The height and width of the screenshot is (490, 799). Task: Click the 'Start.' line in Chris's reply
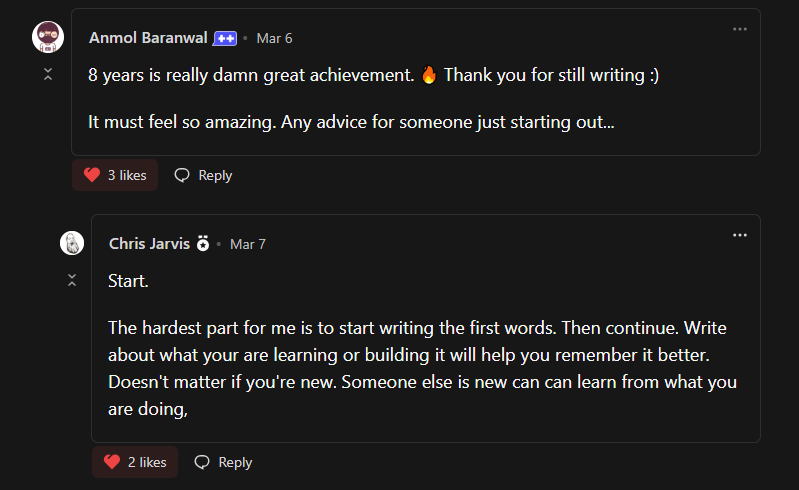point(128,281)
